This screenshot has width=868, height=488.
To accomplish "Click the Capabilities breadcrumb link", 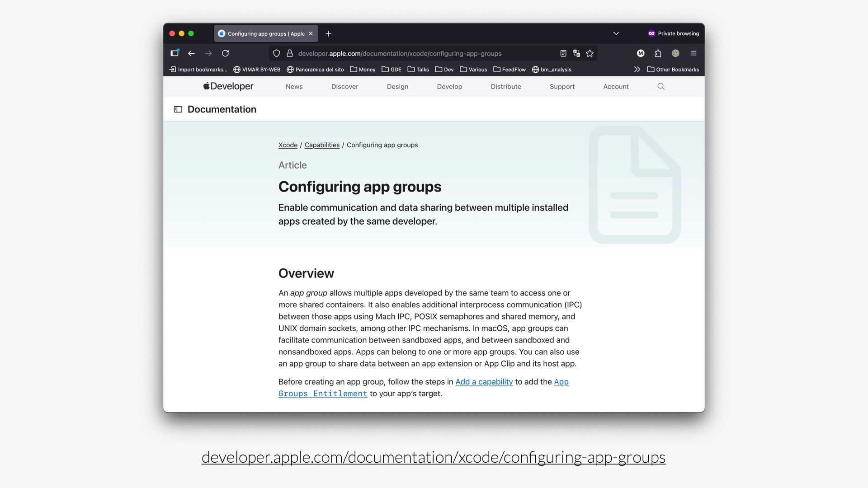I will click(321, 145).
